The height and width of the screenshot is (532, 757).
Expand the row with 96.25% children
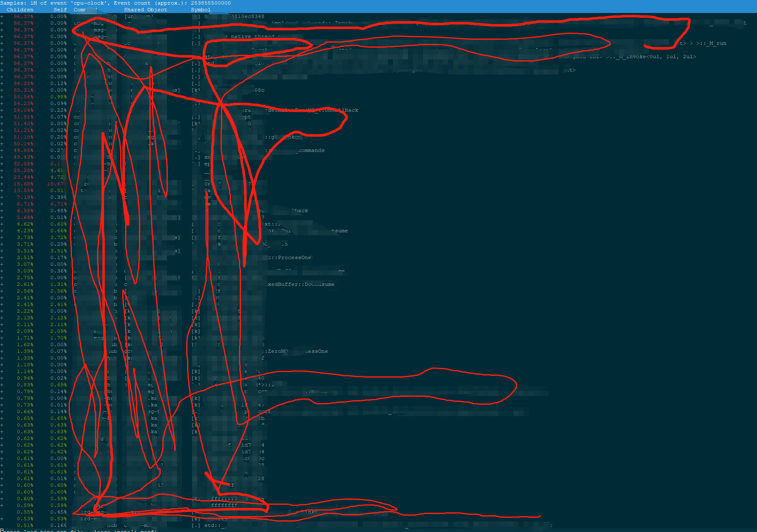2,84
